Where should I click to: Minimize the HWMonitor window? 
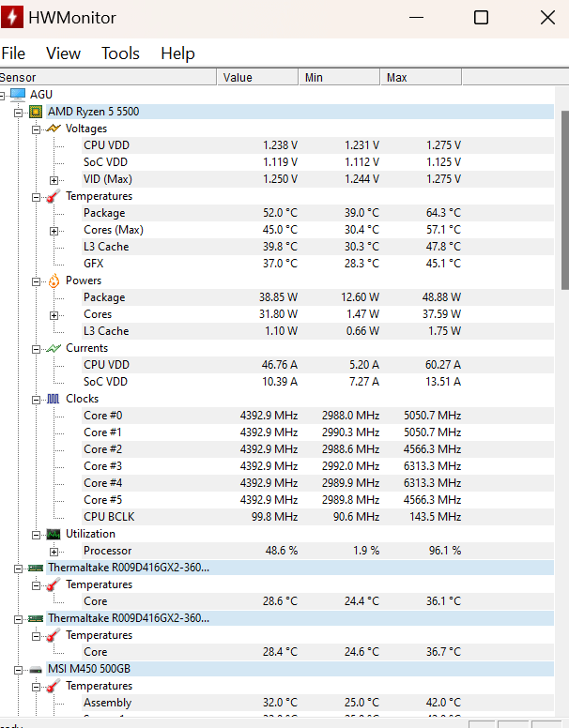416,18
